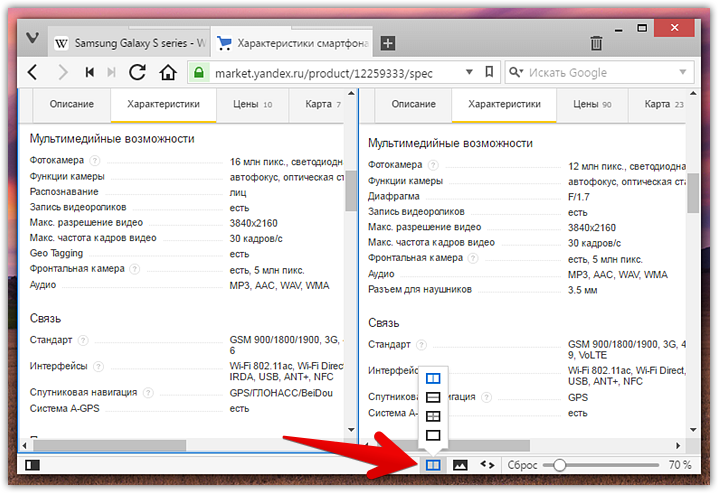Open the page tiling button in status bar
The height and width of the screenshot is (493, 718).
tap(433, 465)
